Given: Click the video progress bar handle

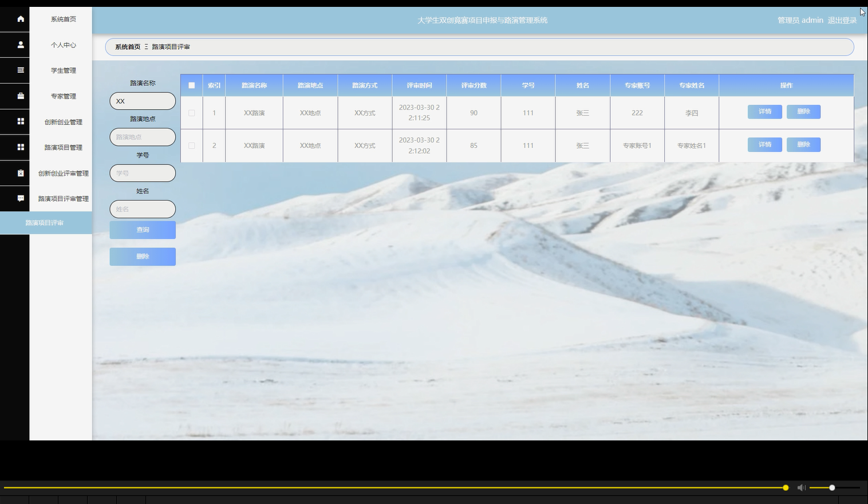Looking at the screenshot, I should click(786, 487).
